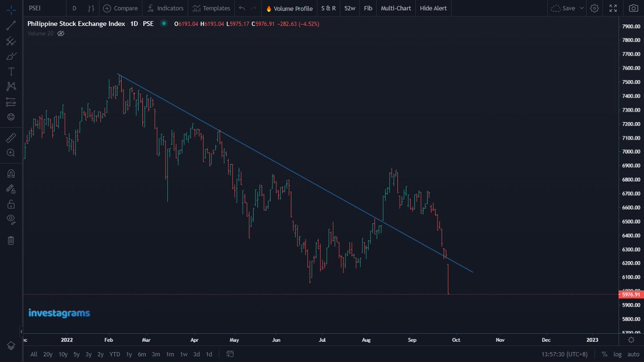Toggle log scale mode

click(616, 354)
